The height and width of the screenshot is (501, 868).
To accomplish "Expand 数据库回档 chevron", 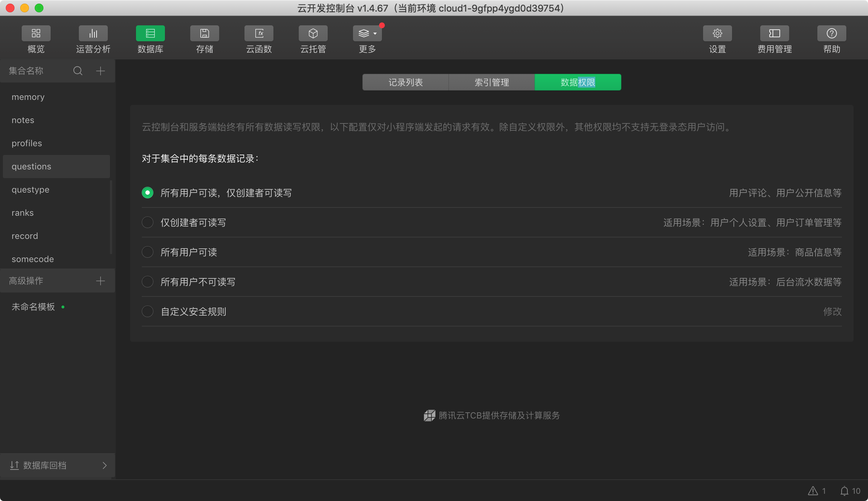I will click(105, 465).
